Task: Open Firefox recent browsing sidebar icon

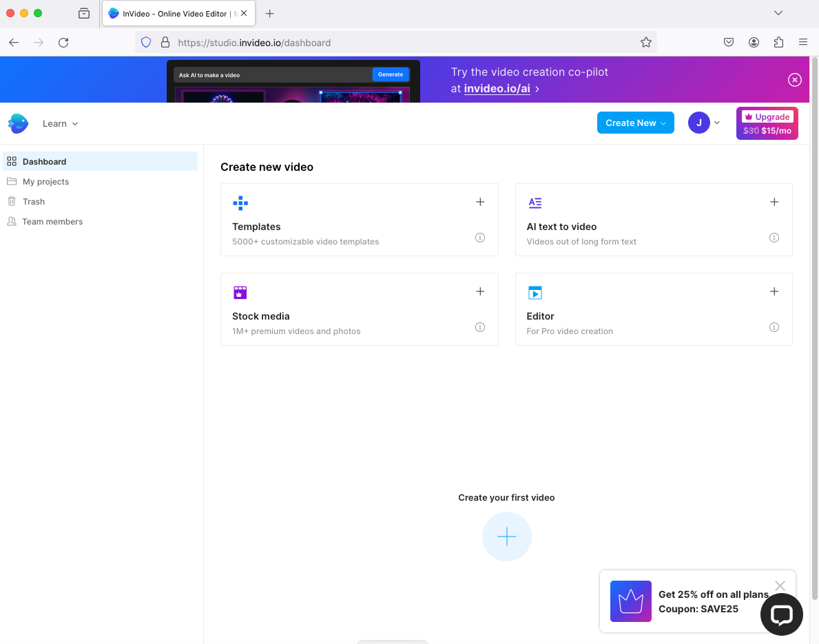Action: click(83, 14)
